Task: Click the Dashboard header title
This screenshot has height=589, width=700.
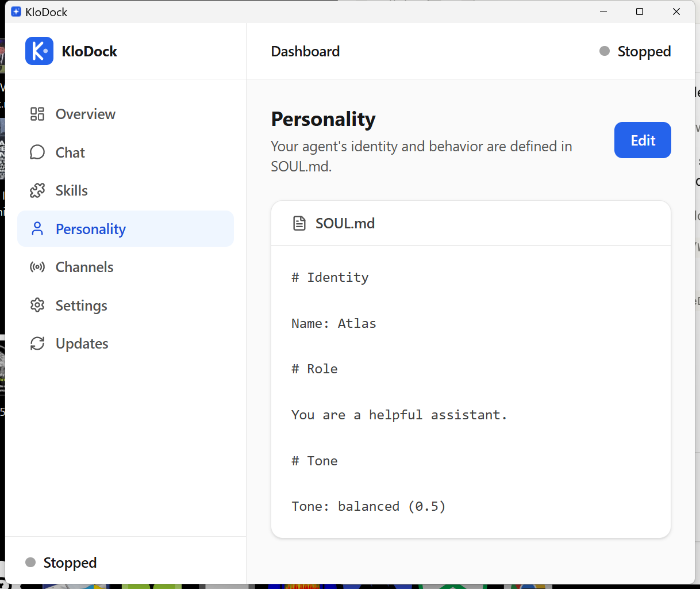Action: point(305,51)
